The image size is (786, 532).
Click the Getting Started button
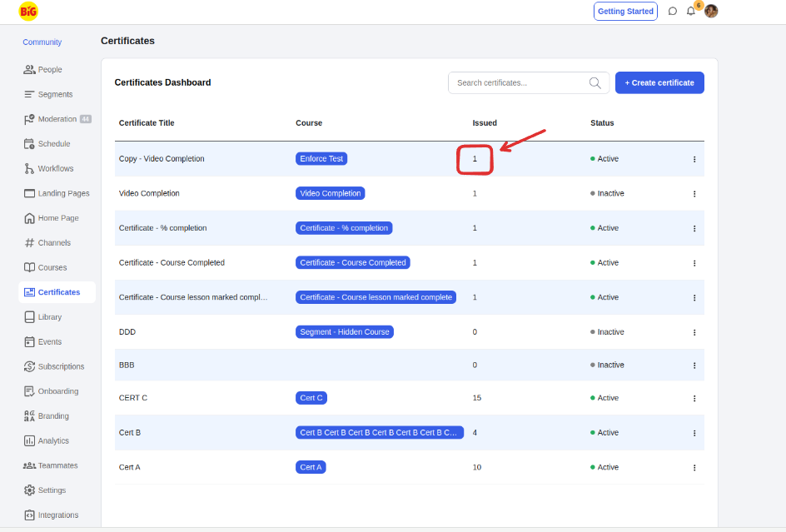pyautogui.click(x=625, y=11)
